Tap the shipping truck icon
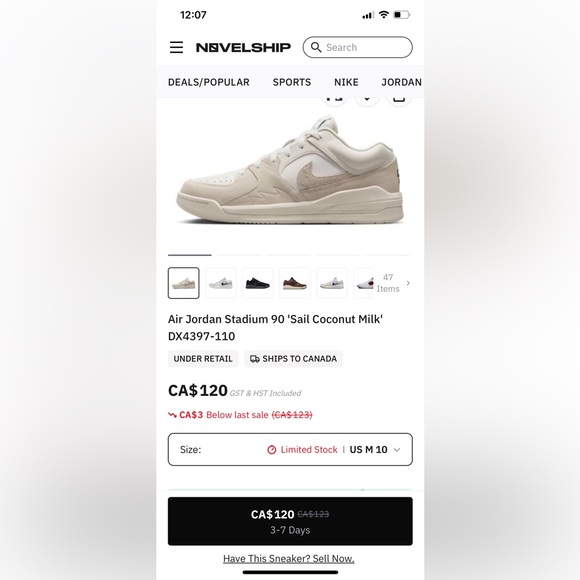The height and width of the screenshot is (580, 580). pos(254,359)
